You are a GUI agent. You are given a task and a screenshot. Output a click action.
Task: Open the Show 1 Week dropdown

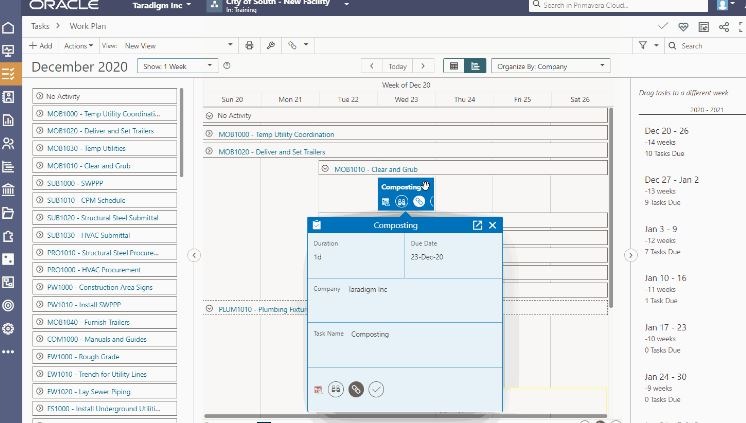[x=177, y=66]
